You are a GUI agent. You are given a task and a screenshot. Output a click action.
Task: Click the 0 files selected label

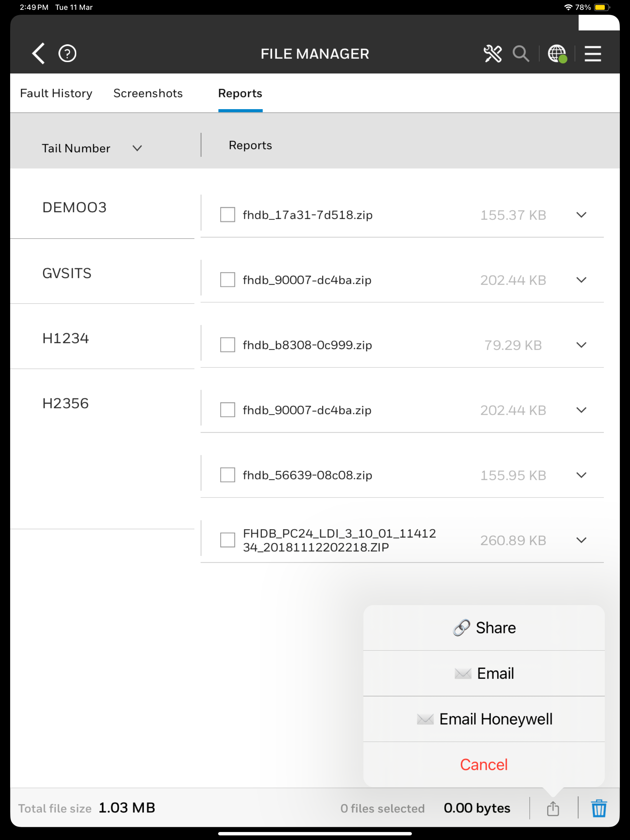[382, 808]
